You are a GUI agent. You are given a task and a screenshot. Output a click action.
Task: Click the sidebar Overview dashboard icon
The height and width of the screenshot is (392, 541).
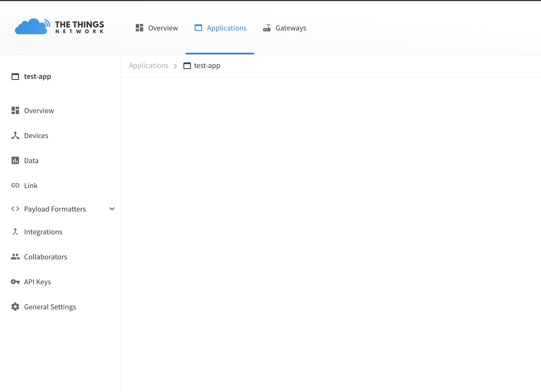click(x=15, y=110)
